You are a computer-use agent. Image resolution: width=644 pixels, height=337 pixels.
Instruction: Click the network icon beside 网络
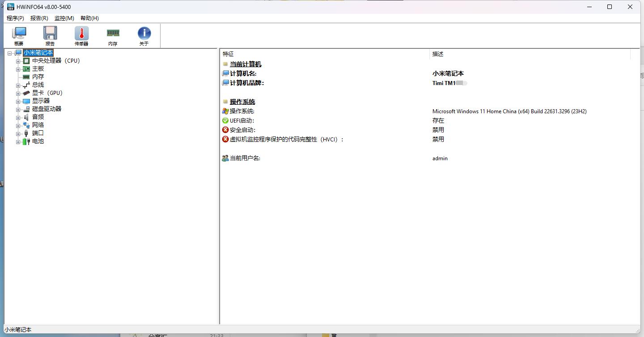pos(26,125)
